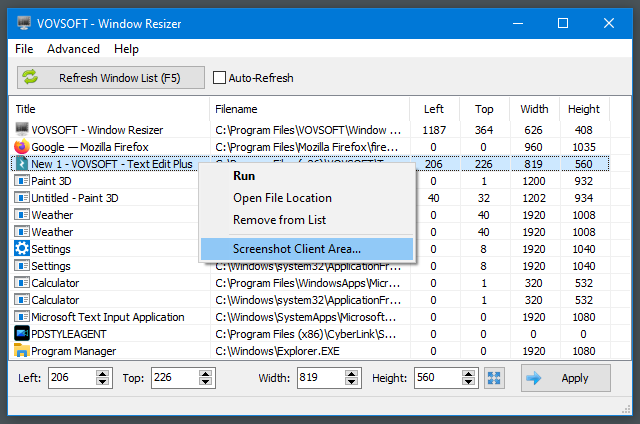Click the Untitled - Paint 3D title text
640x424 pixels.
75,198
